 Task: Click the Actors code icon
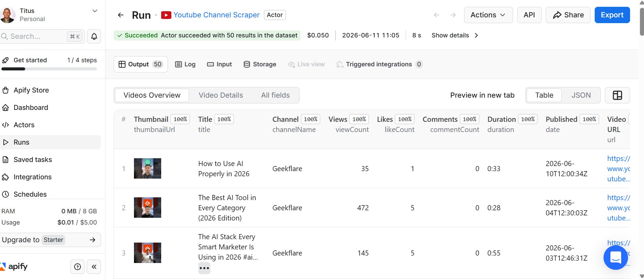click(x=5, y=125)
